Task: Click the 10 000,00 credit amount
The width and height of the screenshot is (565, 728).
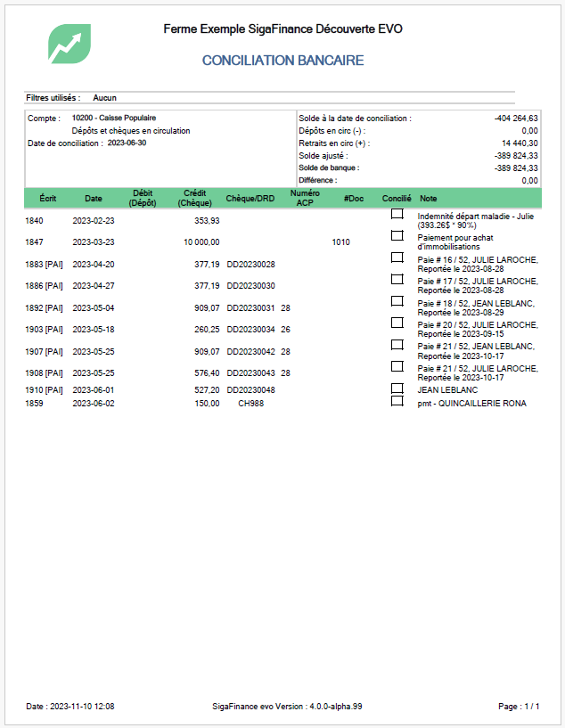Action: tap(201, 241)
